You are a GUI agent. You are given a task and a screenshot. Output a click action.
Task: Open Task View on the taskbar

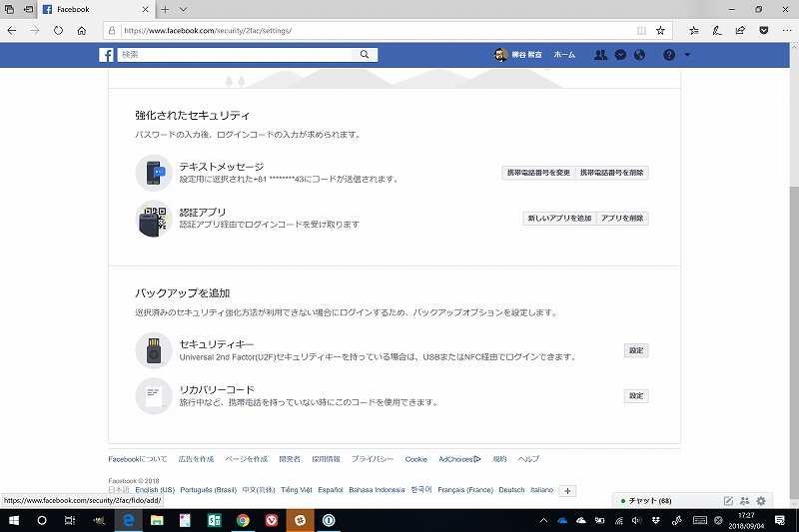coord(70,520)
